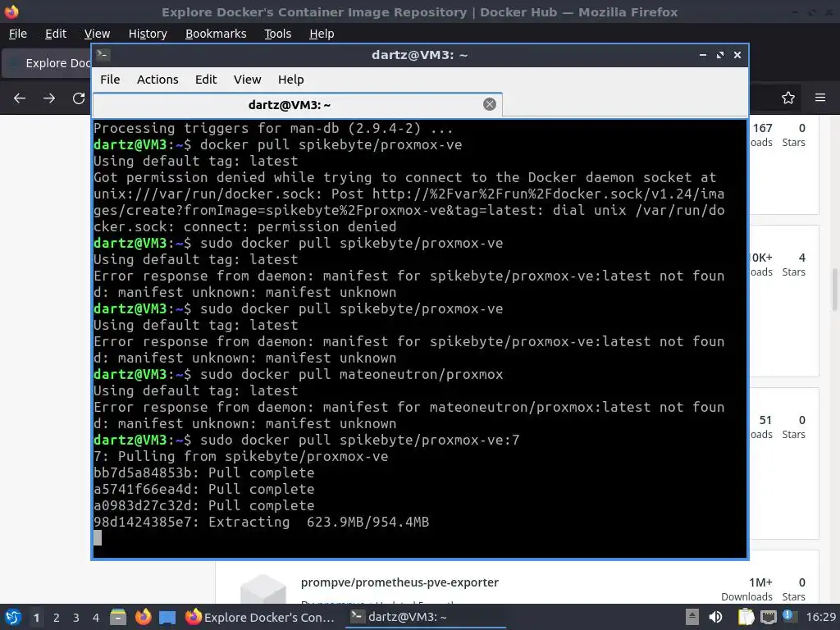
Task: Click the Firefox logo in the browser title bar
Action: click(x=11, y=11)
